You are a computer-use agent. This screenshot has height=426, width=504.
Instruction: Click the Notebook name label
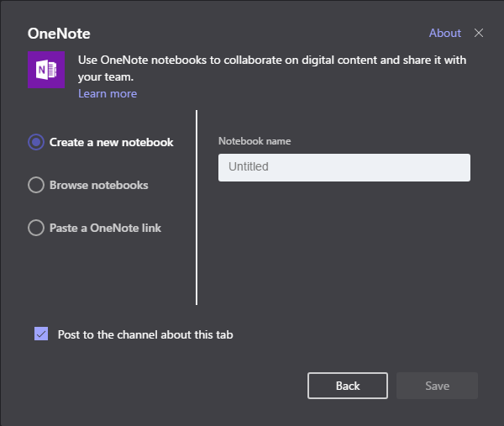255,141
